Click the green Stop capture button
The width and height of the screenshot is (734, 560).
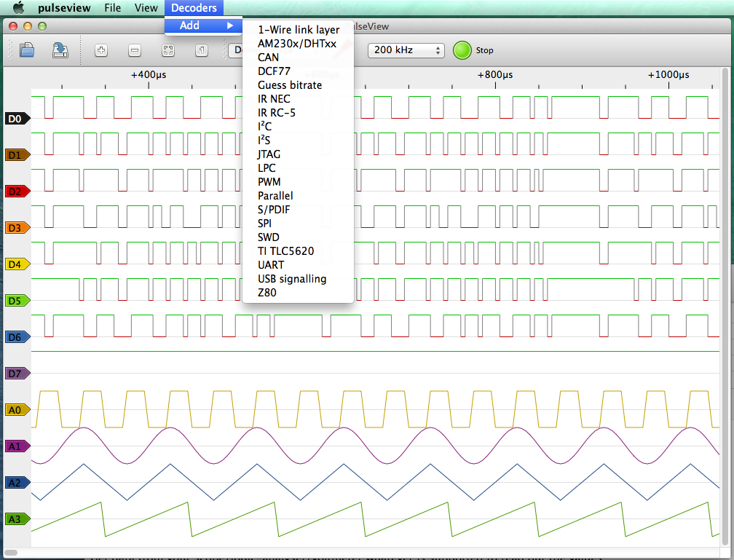(x=462, y=50)
